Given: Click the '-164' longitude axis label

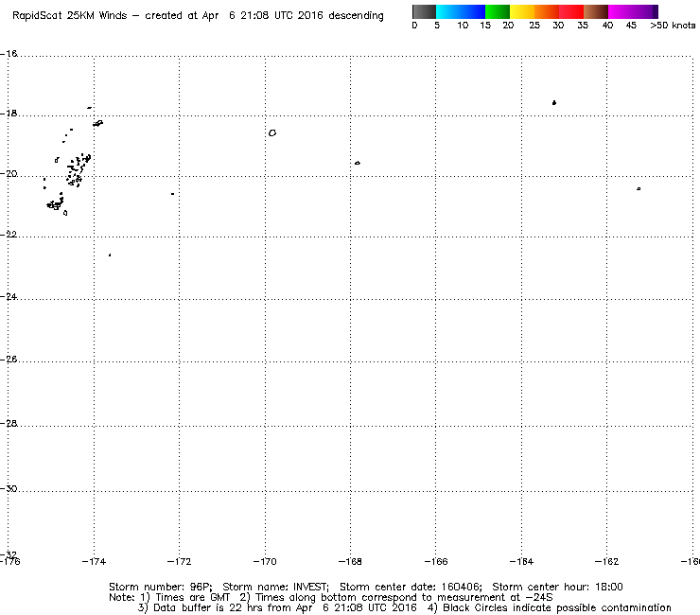Looking at the screenshot, I should click(x=521, y=561).
